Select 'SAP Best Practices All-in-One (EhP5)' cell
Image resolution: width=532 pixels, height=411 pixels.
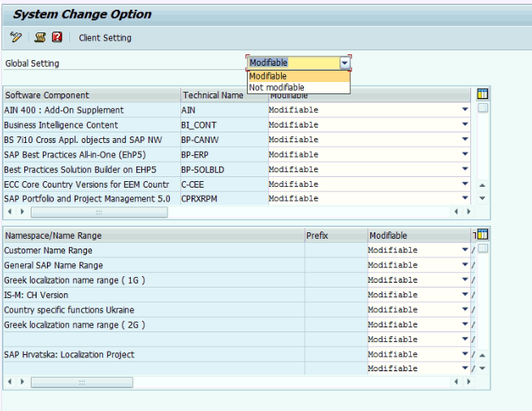[92, 155]
